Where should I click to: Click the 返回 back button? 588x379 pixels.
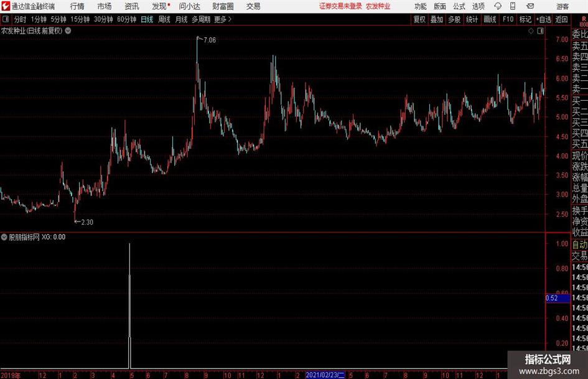561,19
